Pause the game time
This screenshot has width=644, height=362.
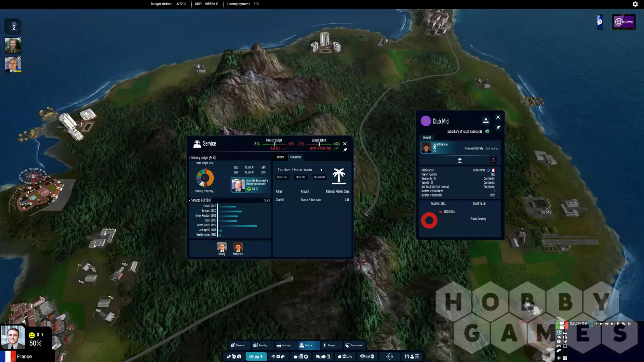[590, 324]
